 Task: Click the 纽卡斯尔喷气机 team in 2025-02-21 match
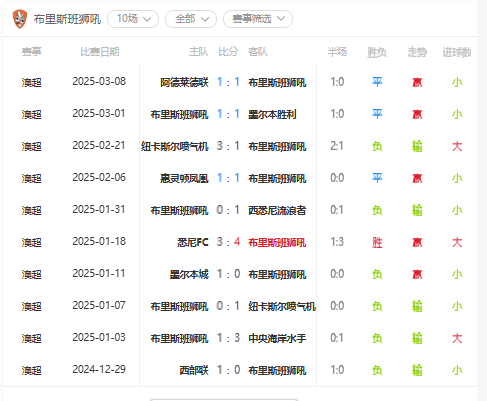(x=175, y=146)
